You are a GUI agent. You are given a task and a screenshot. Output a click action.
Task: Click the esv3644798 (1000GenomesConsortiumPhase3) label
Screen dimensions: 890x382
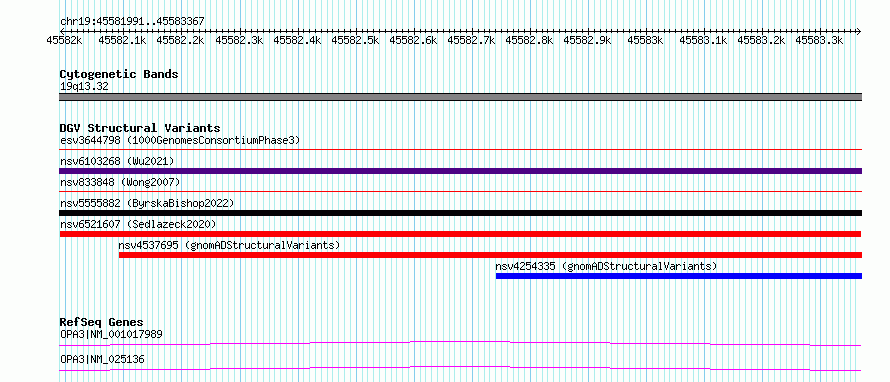tap(180, 140)
